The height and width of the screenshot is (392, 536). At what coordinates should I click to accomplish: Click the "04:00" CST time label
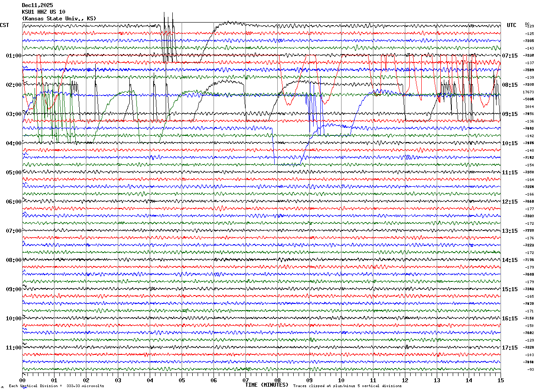[14, 143]
